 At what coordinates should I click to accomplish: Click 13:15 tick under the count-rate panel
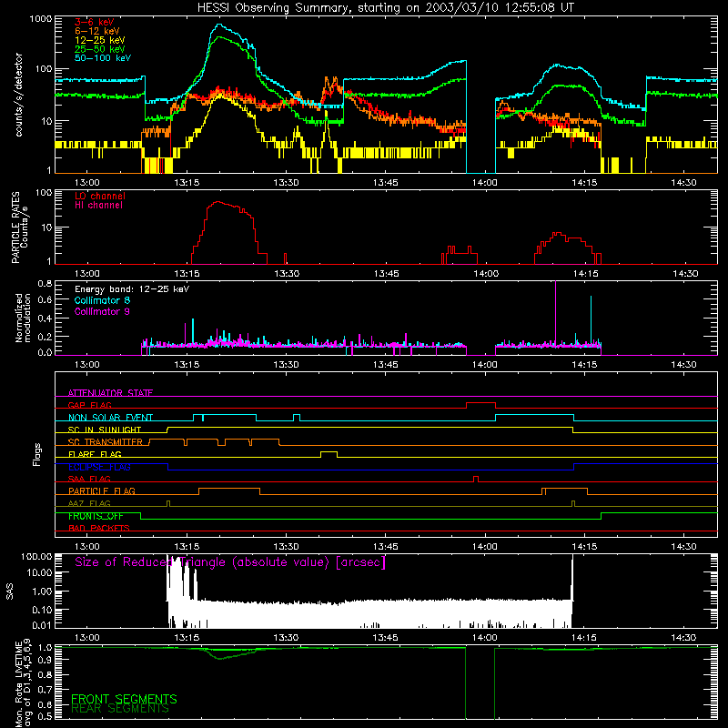click(187, 183)
